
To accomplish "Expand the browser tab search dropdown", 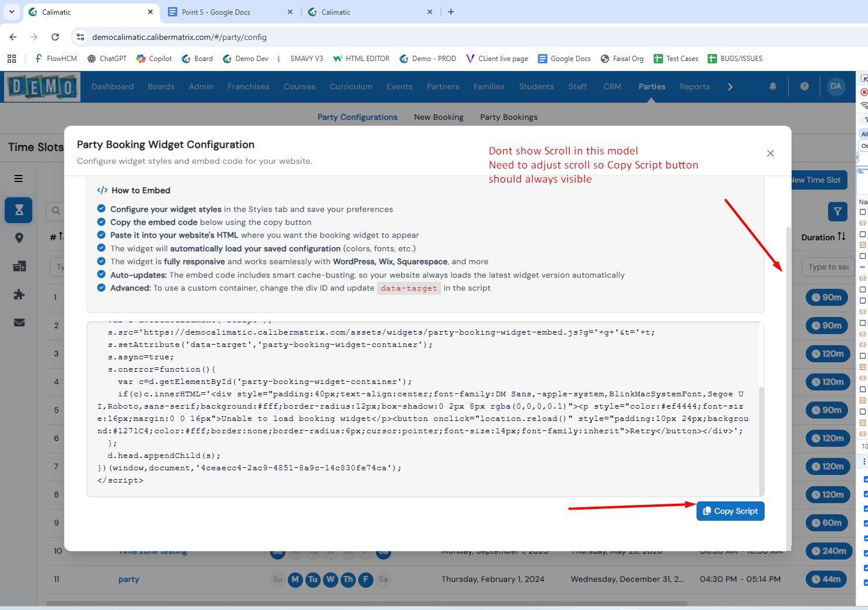I will [12, 12].
